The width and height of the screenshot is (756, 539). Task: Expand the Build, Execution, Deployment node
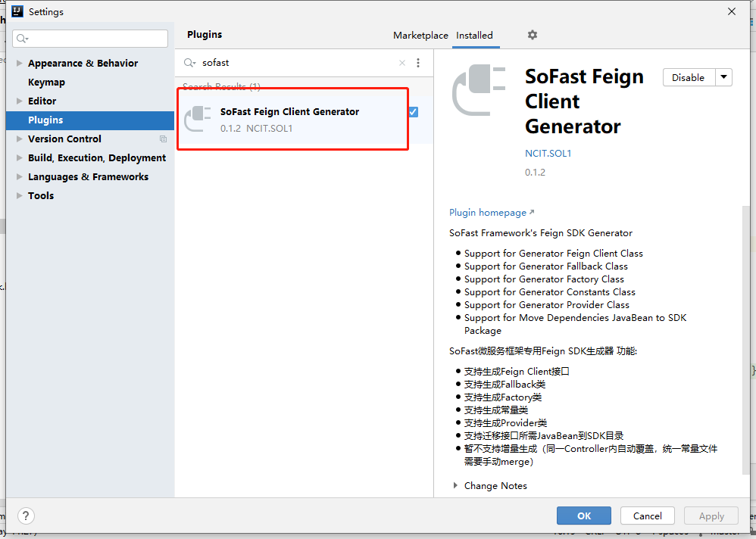pos(20,158)
